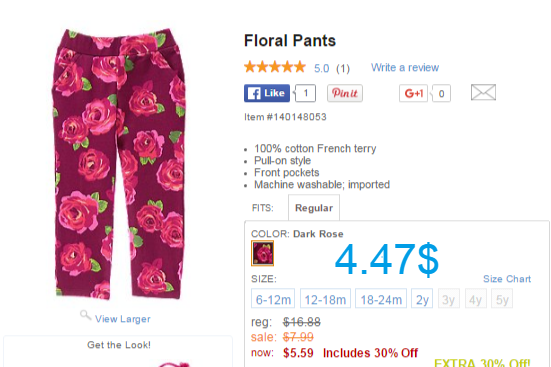The image size is (551, 367).
Task: Choose the 2y size option
Action: pyautogui.click(x=422, y=298)
